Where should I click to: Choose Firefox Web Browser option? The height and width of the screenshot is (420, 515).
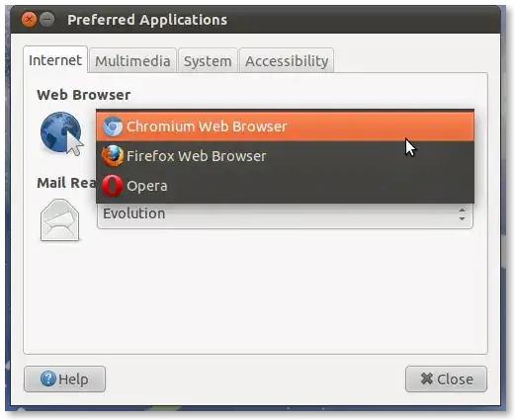[x=285, y=156]
